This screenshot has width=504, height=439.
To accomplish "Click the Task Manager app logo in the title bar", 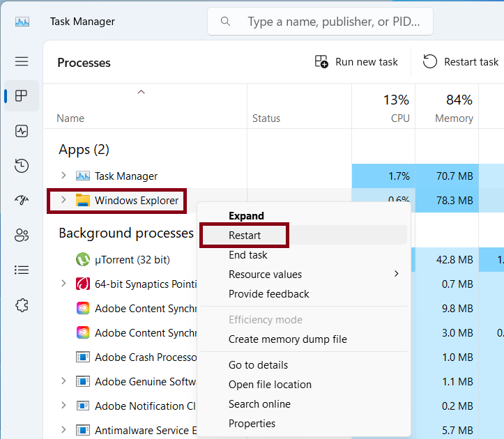I will pyautogui.click(x=22, y=22).
